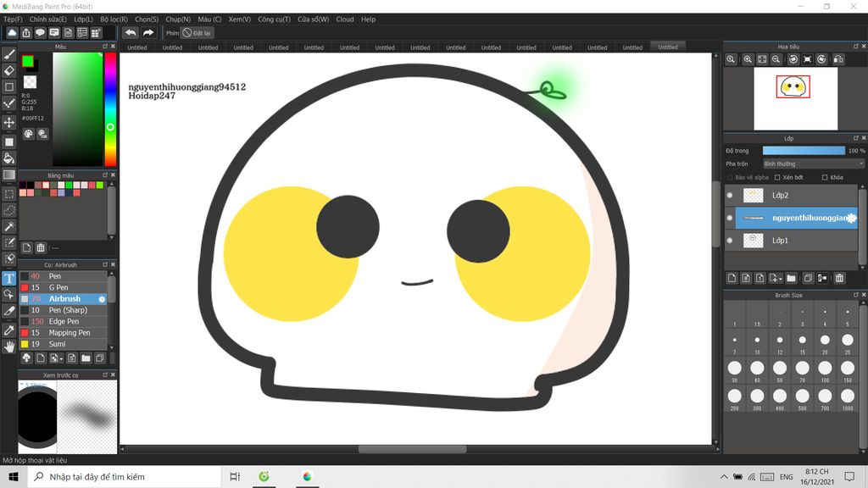Click the Navigator canvas thumbnail
Image resolution: width=868 pixels, height=488 pixels.
click(795, 98)
